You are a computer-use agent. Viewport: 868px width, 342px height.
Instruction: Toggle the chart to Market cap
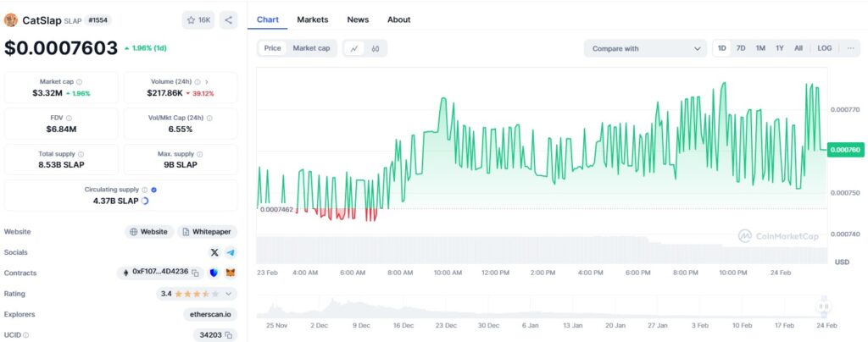[x=311, y=48]
